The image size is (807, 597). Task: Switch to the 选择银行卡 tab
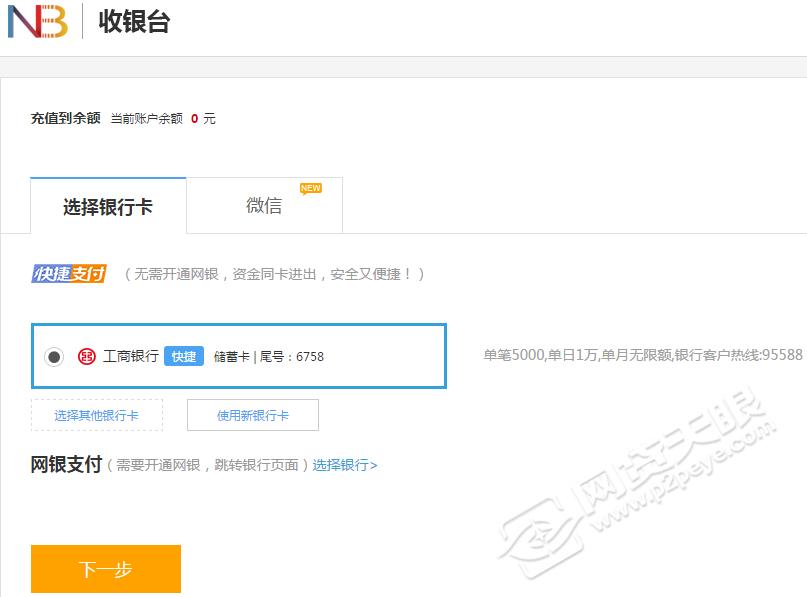[x=108, y=205]
